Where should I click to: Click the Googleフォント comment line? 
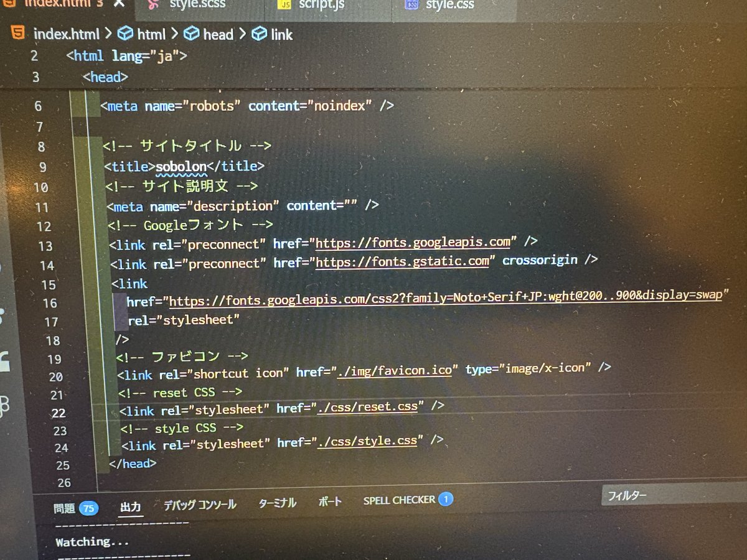[190, 225]
